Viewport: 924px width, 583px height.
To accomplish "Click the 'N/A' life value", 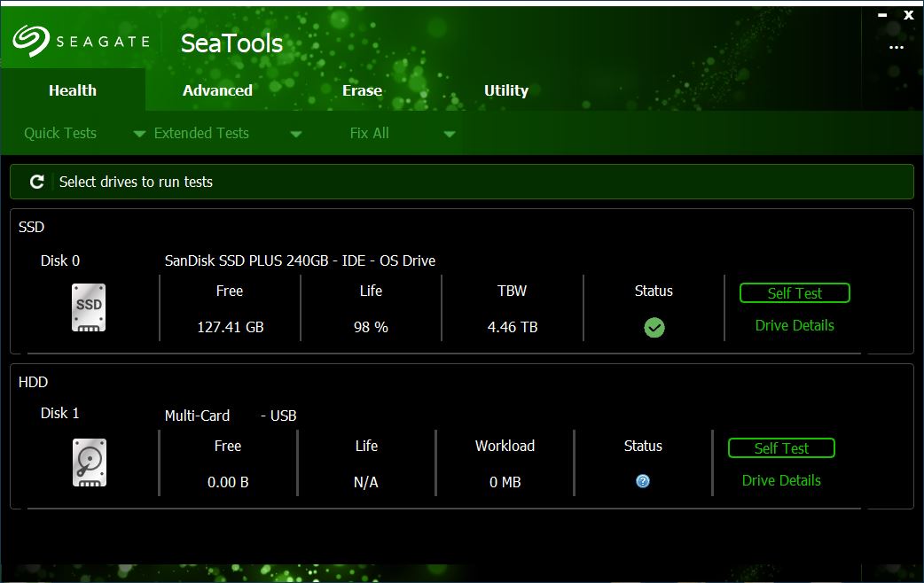I will pos(366,482).
